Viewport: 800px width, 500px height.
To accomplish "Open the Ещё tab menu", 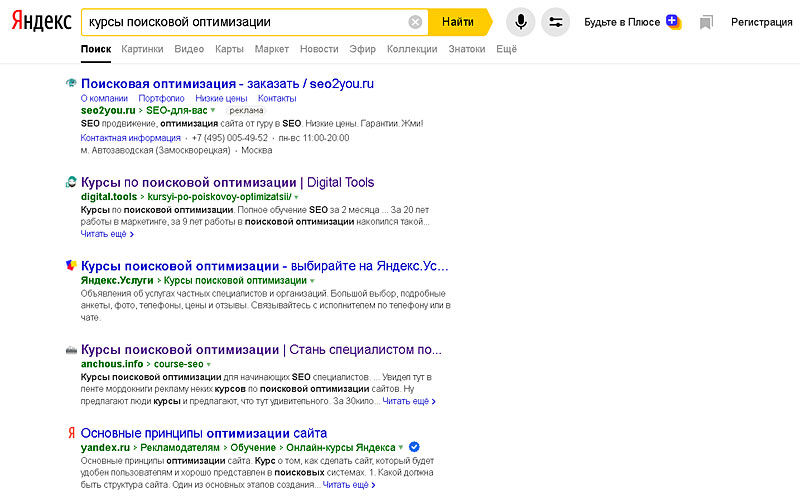I will pyautogui.click(x=507, y=49).
